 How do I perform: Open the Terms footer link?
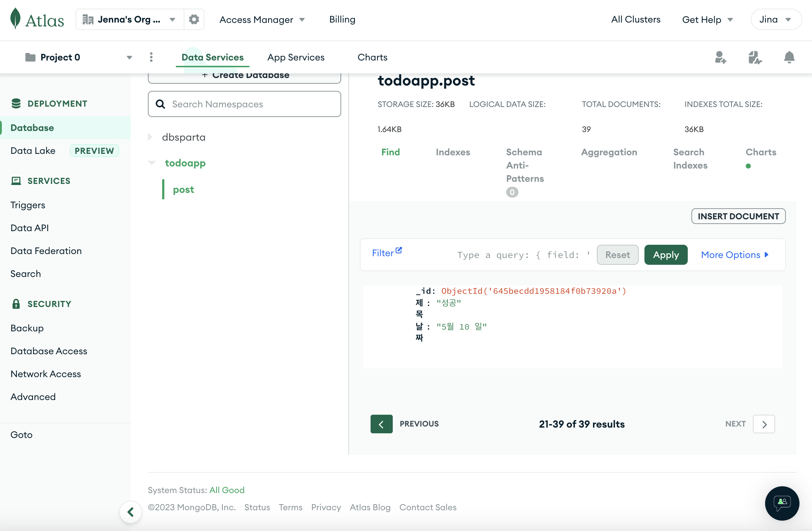tap(291, 507)
